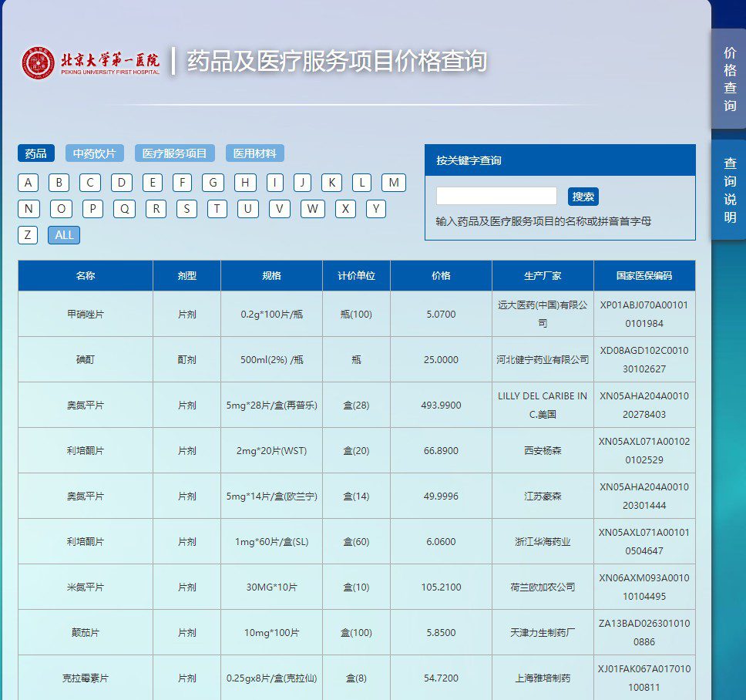Click the 国家医保编码 column header
Image resolution: width=746 pixels, height=700 pixels.
644,275
